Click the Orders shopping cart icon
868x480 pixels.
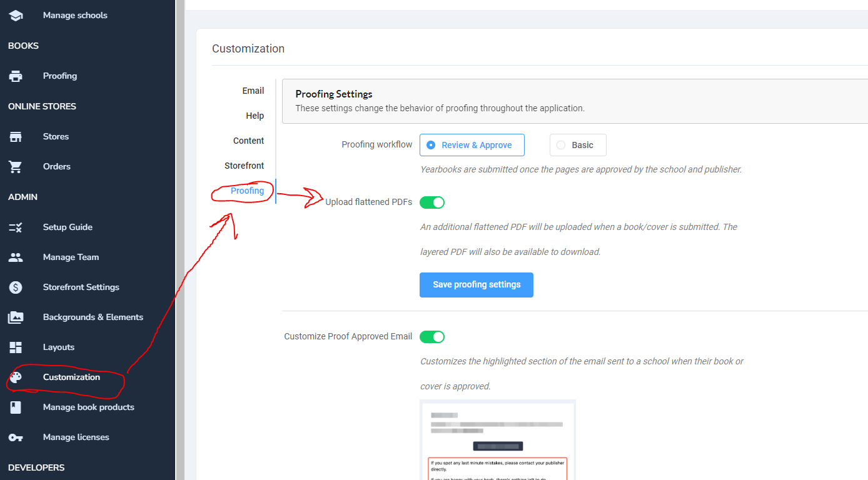16,167
